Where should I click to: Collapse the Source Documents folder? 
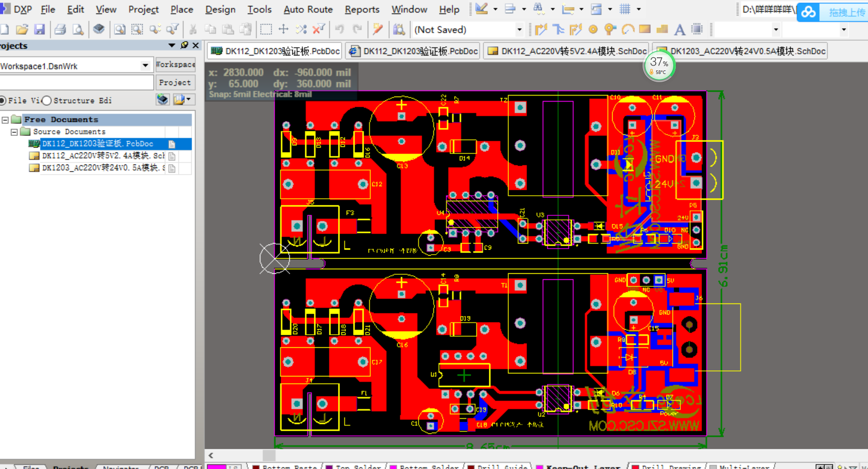coord(14,132)
